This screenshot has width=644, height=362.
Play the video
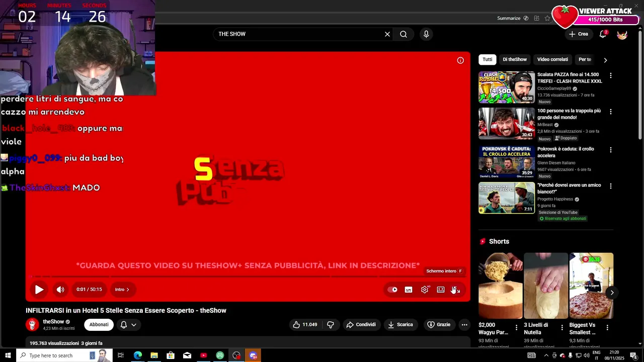tap(39, 290)
